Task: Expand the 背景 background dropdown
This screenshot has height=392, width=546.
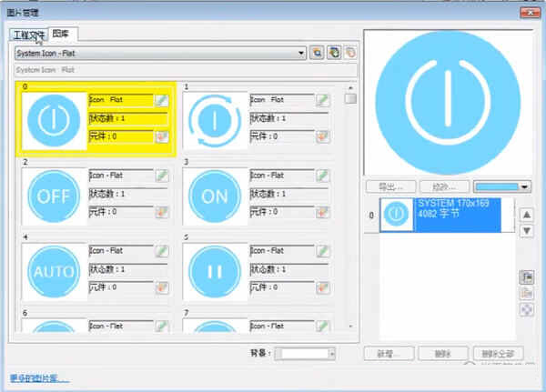Action: click(x=331, y=353)
